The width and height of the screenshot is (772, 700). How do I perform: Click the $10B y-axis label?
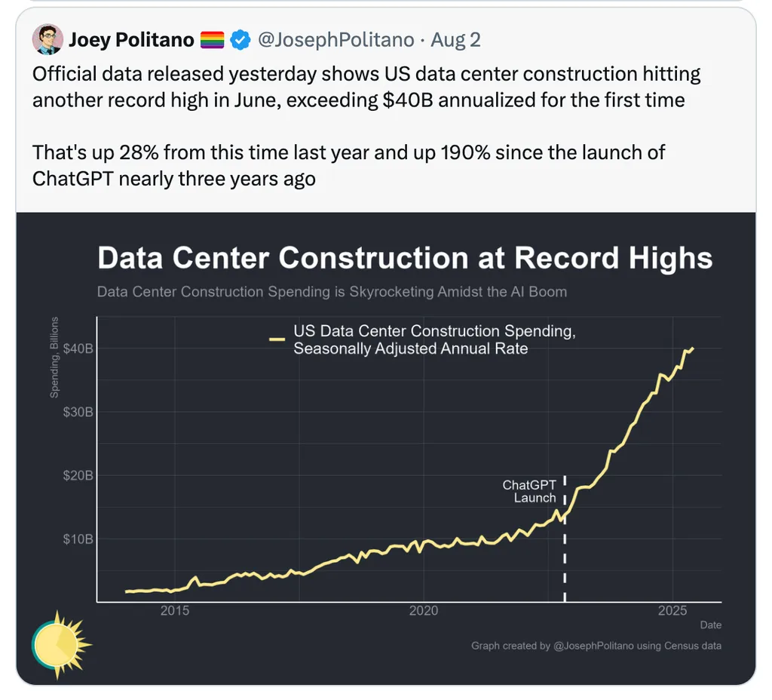point(78,539)
